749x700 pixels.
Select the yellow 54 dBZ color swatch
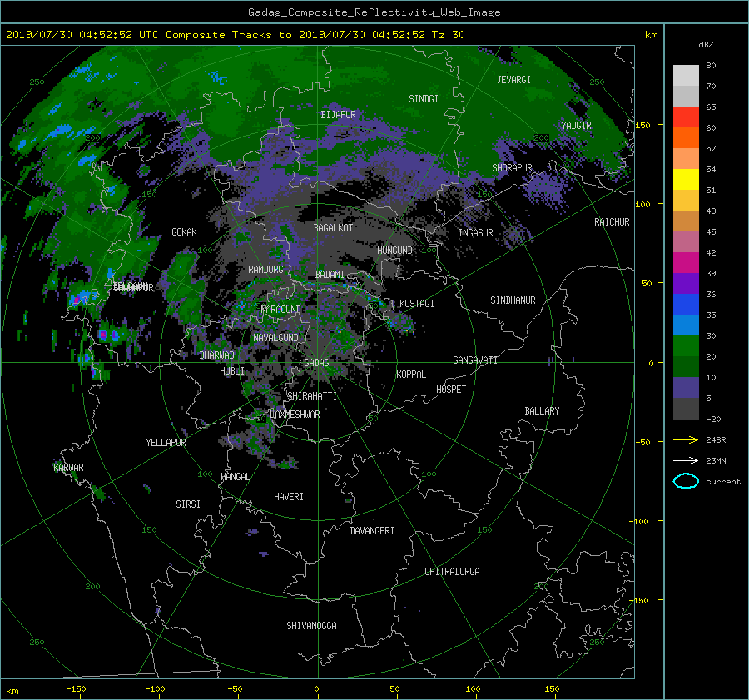(686, 179)
